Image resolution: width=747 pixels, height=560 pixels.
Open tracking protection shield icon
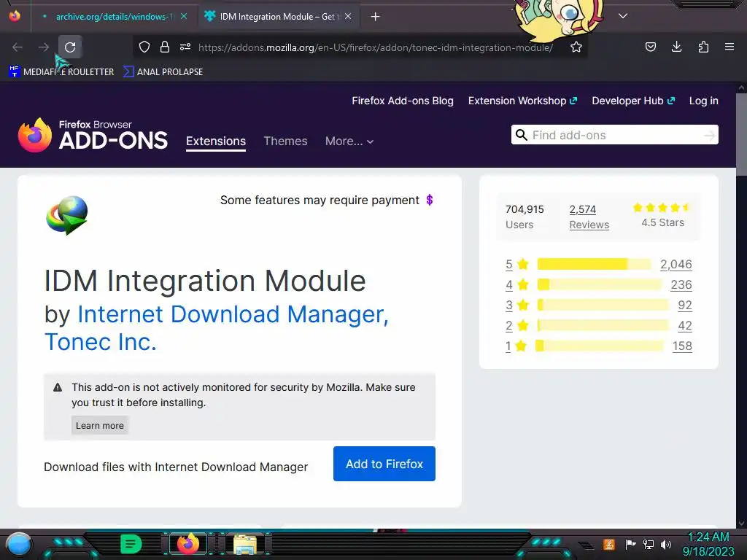[144, 47]
